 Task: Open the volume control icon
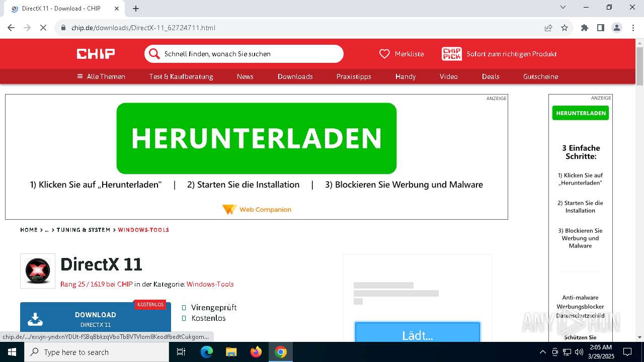579,352
